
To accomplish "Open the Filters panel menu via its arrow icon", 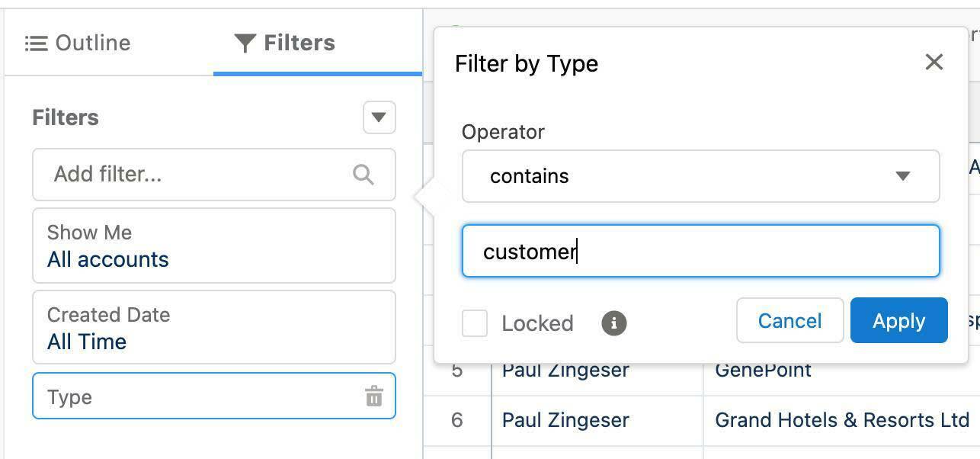I will (379, 117).
